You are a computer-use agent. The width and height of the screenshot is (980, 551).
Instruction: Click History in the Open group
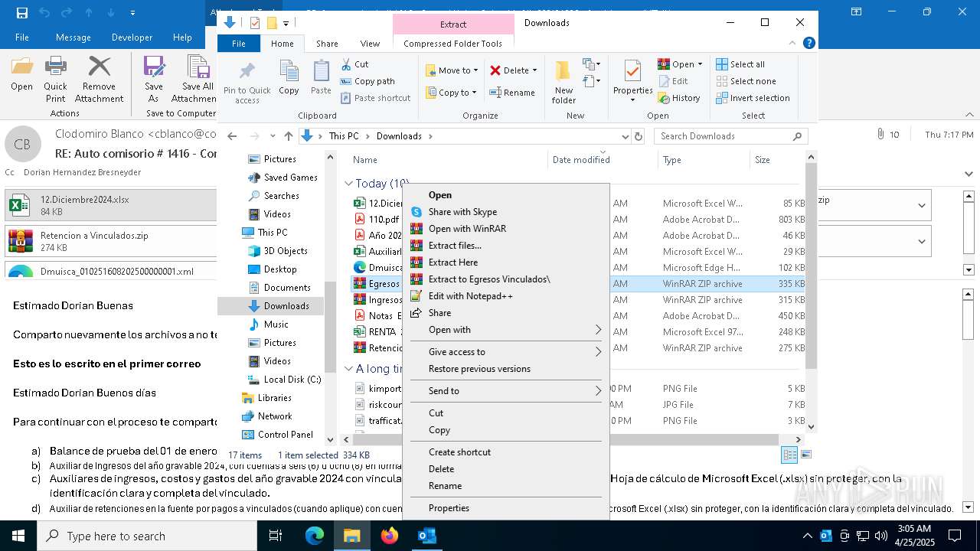[678, 98]
